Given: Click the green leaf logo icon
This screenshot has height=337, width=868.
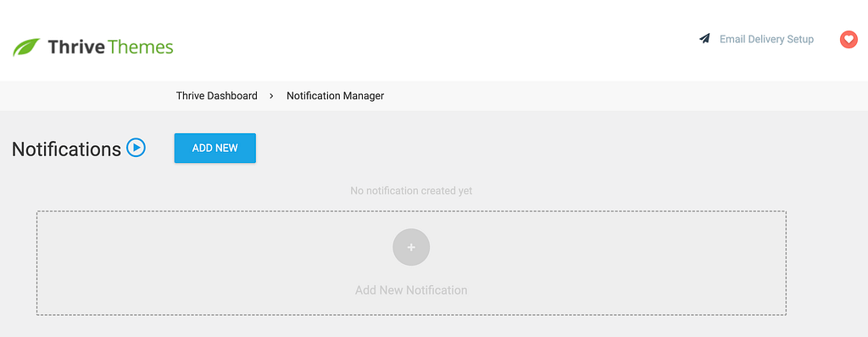Looking at the screenshot, I should pos(26,48).
